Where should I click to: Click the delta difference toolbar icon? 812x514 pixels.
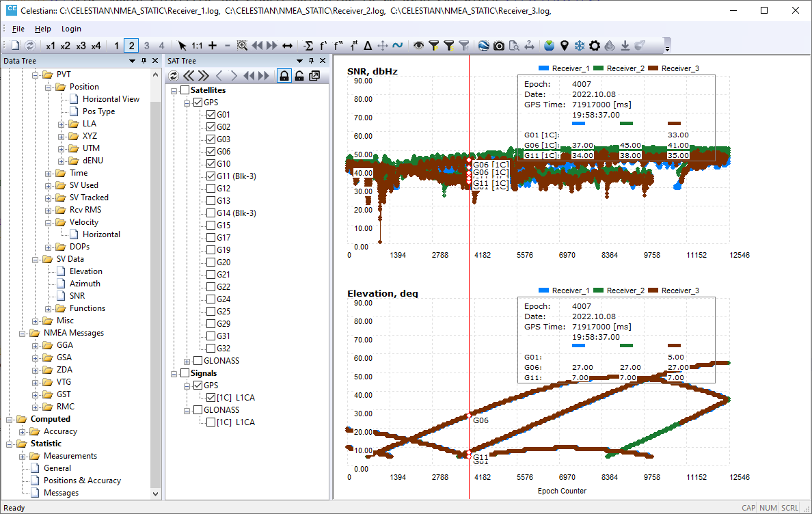click(368, 46)
